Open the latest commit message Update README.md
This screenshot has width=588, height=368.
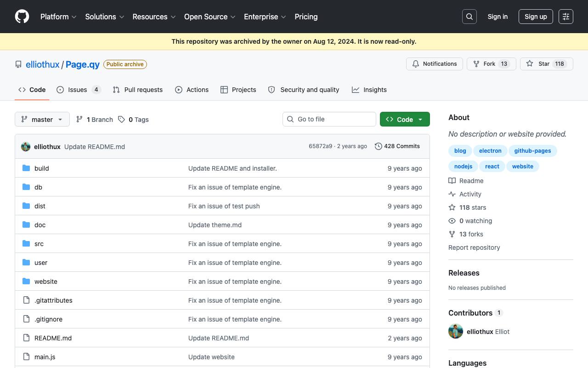95,147
